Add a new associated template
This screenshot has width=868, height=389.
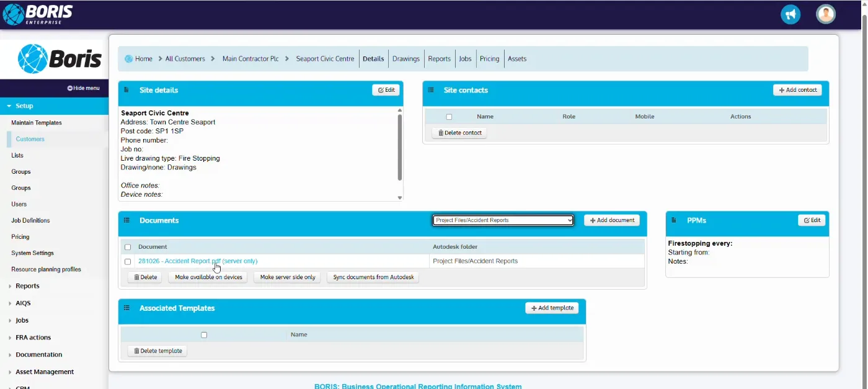click(x=552, y=308)
